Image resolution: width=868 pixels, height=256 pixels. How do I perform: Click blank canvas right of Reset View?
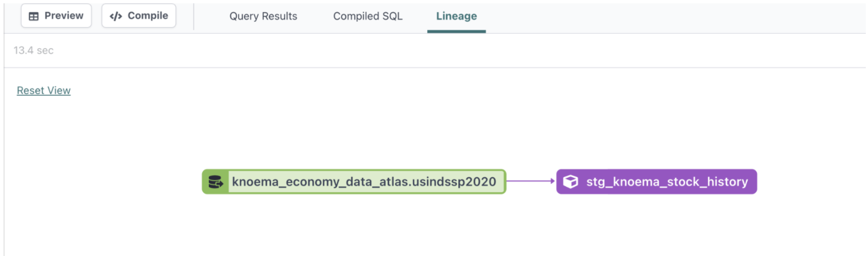(x=277, y=90)
